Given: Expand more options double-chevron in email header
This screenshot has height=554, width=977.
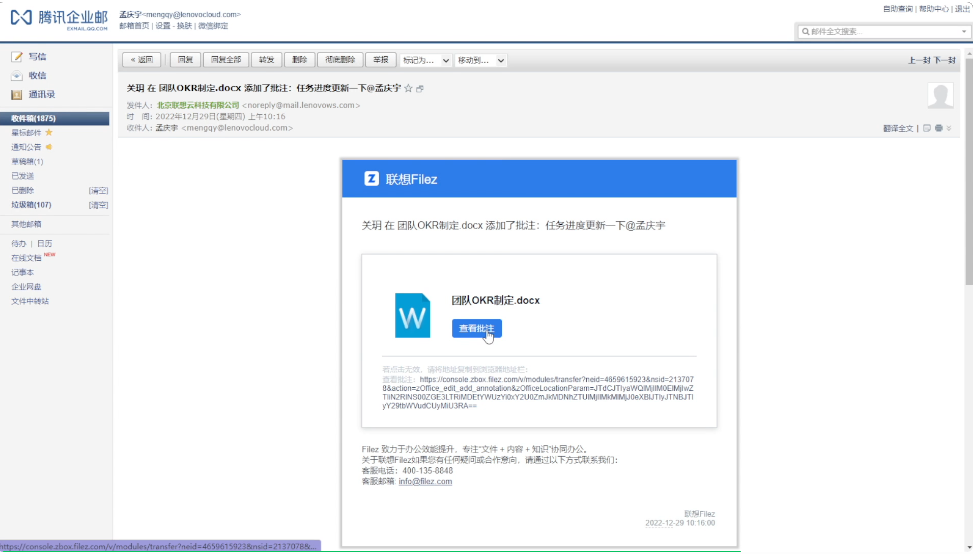Looking at the screenshot, I should (950, 128).
